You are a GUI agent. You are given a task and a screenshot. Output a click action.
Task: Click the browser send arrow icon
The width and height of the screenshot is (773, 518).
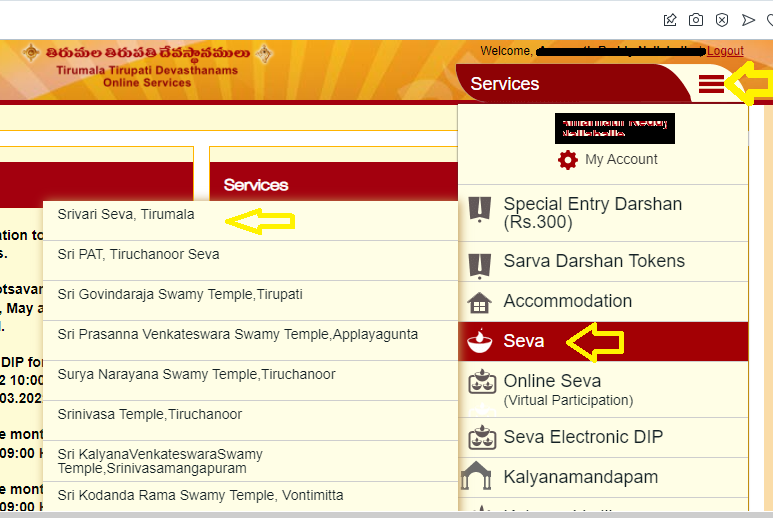[x=748, y=20]
